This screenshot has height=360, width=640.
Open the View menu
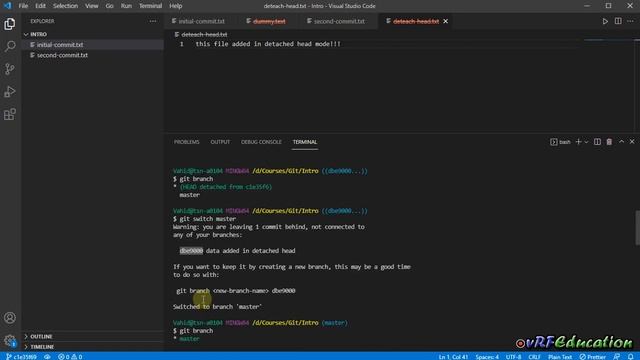click(x=91, y=6)
